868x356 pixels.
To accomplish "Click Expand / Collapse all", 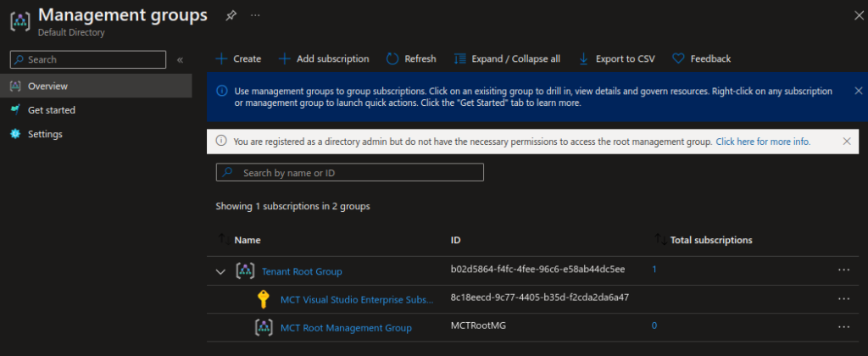I will point(507,58).
